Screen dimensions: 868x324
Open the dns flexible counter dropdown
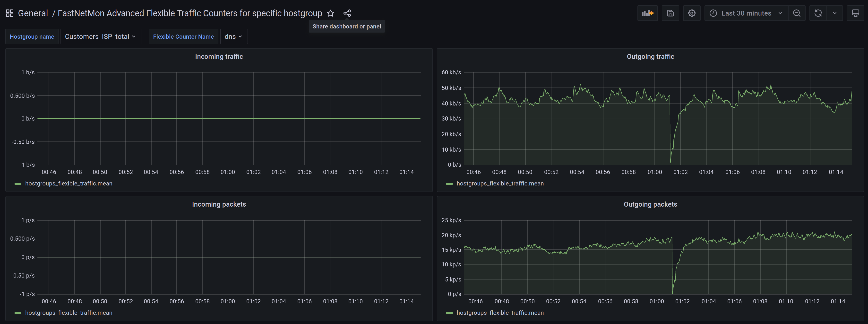pos(233,36)
